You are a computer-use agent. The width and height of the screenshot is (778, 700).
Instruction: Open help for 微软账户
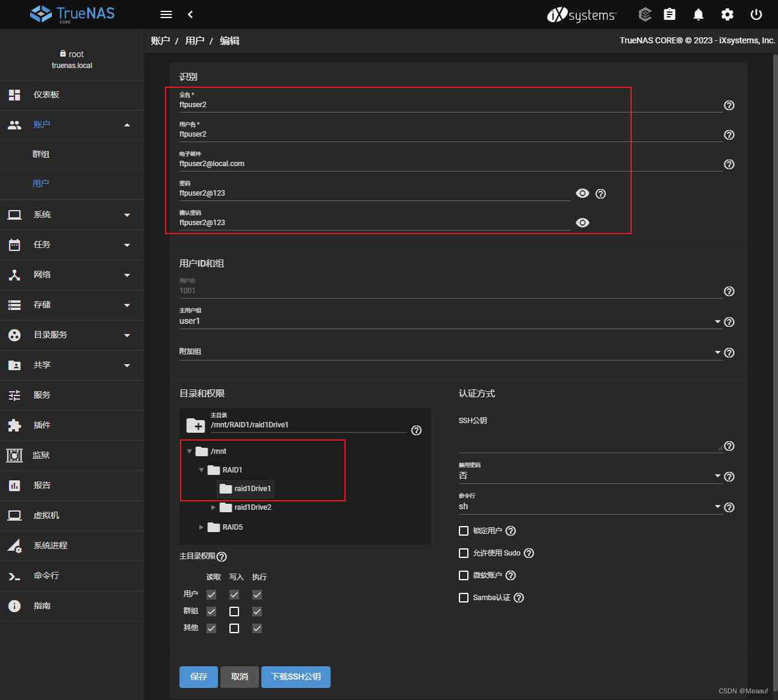pos(511,575)
